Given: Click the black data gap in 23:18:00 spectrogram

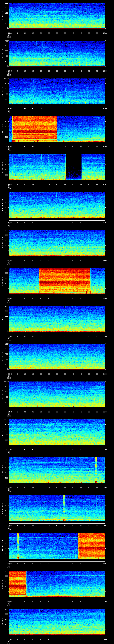Looking at the screenshot, I should 74,167.
